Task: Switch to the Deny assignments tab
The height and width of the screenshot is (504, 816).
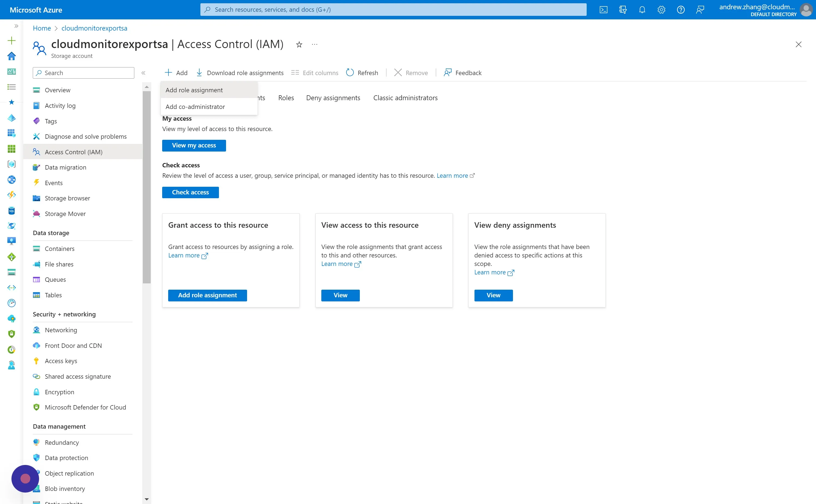Action: 333,98
